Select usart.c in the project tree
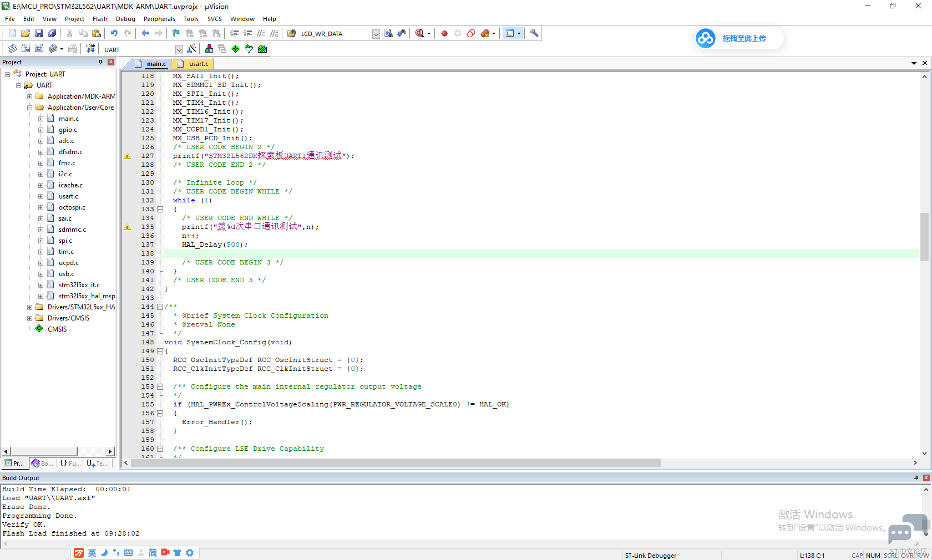 coord(68,196)
